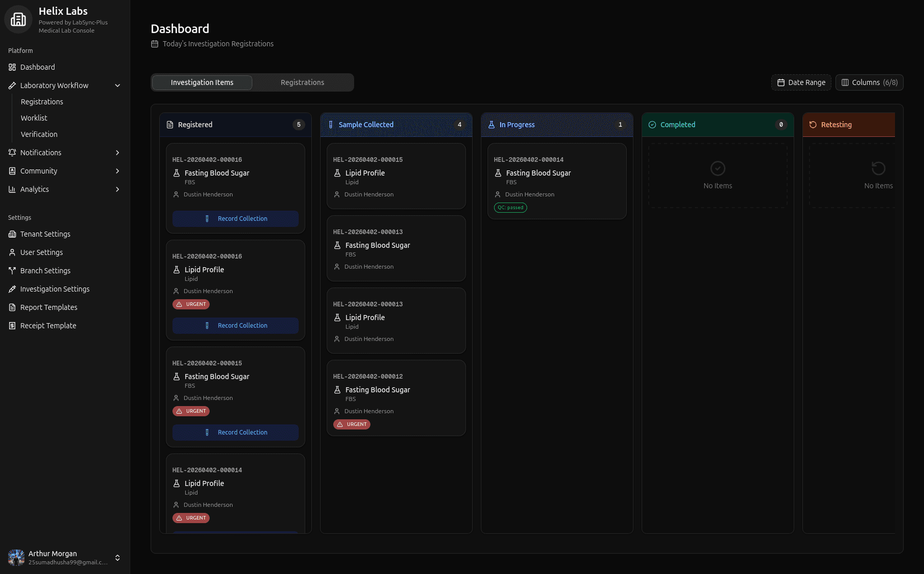This screenshot has height=574, width=924.
Task: Open the HEL-20260402-000013 Fasting Blood Sugar card
Action: pos(396,248)
